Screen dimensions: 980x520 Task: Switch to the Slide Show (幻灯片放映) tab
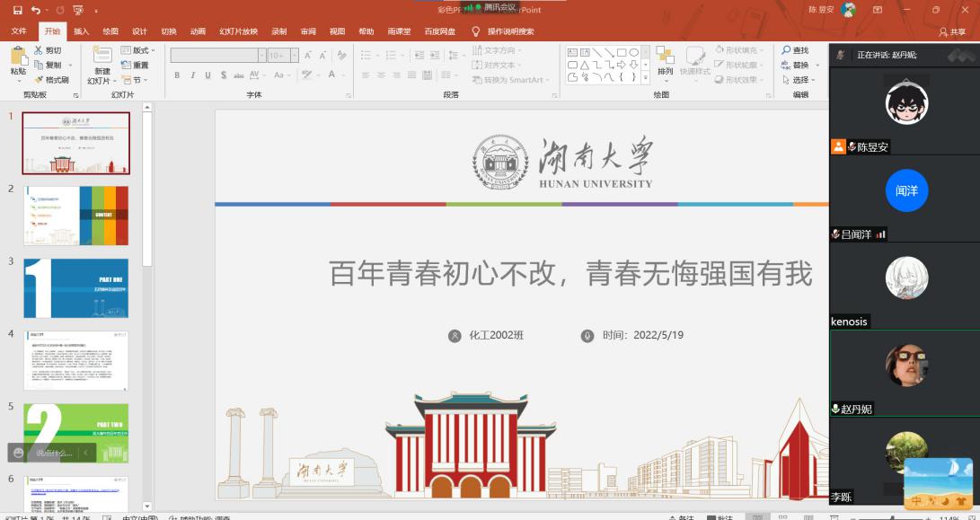(238, 31)
